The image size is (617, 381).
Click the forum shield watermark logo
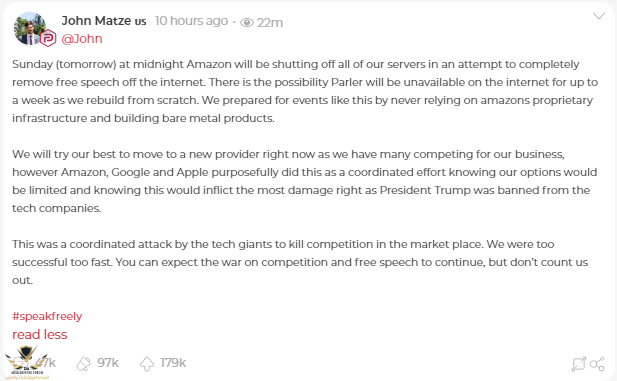click(x=26, y=363)
